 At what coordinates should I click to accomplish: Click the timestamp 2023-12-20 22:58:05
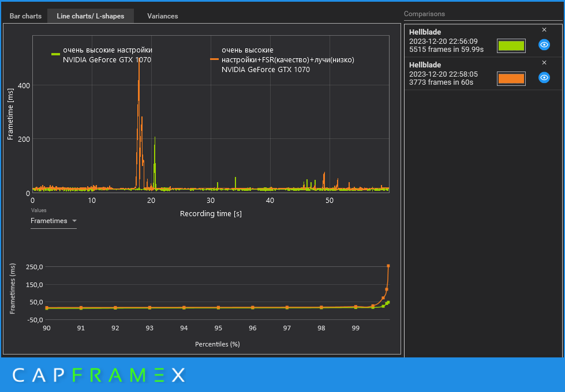point(443,74)
